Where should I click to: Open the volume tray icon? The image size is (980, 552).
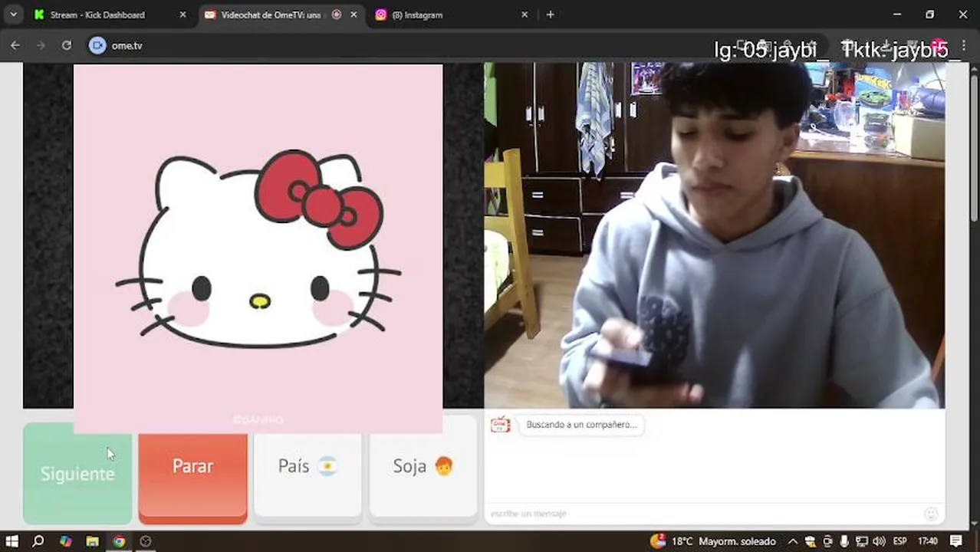pos(879,541)
